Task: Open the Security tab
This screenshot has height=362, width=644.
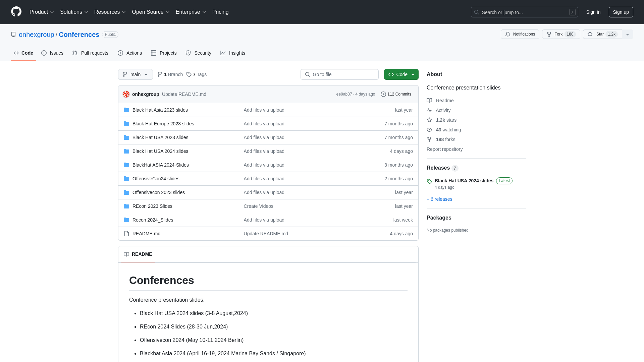Action: pos(199,53)
